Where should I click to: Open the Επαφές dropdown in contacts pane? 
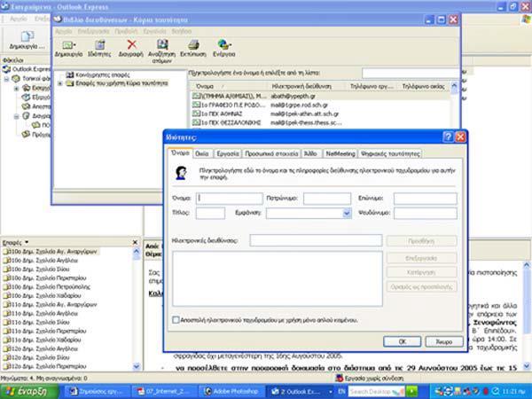point(27,242)
